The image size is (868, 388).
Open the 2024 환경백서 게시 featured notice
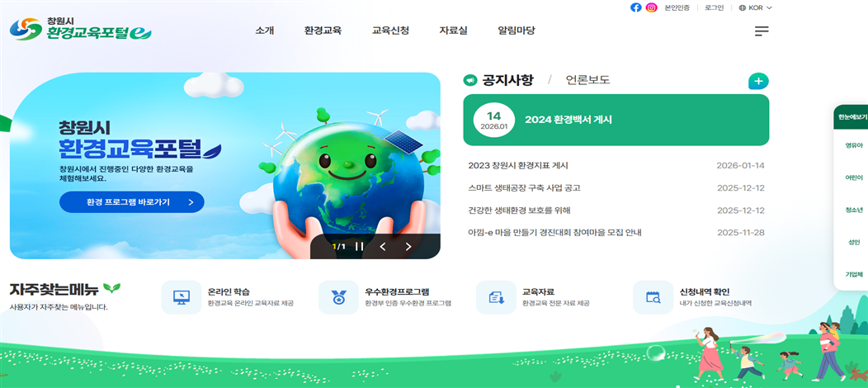pyautogui.click(x=616, y=120)
